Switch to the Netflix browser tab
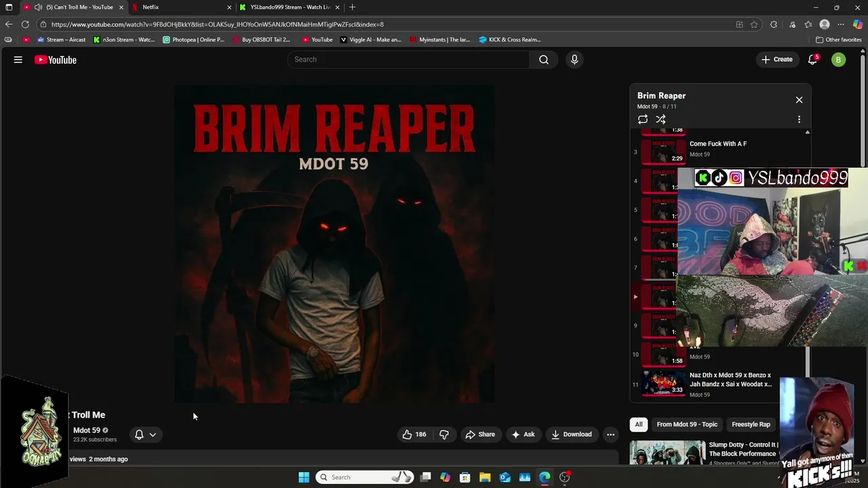 click(182, 7)
